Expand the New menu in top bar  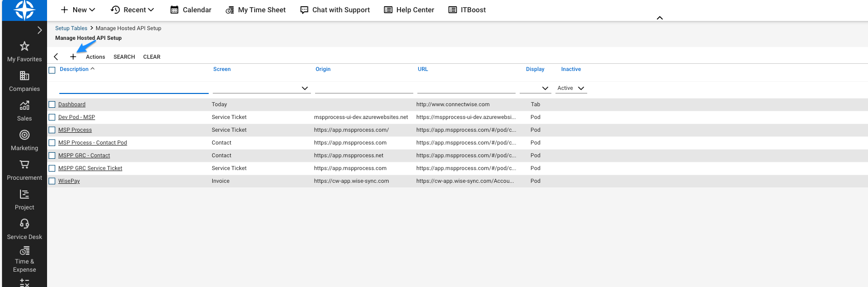(x=78, y=10)
